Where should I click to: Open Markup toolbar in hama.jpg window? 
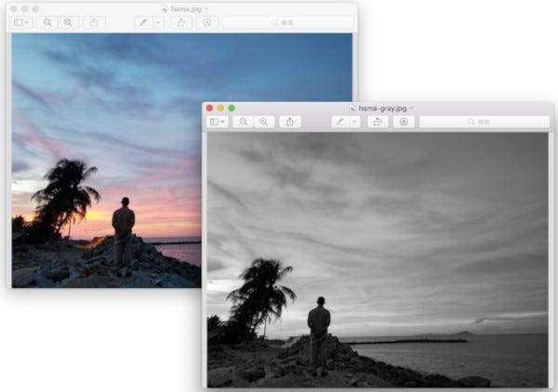[x=206, y=21]
